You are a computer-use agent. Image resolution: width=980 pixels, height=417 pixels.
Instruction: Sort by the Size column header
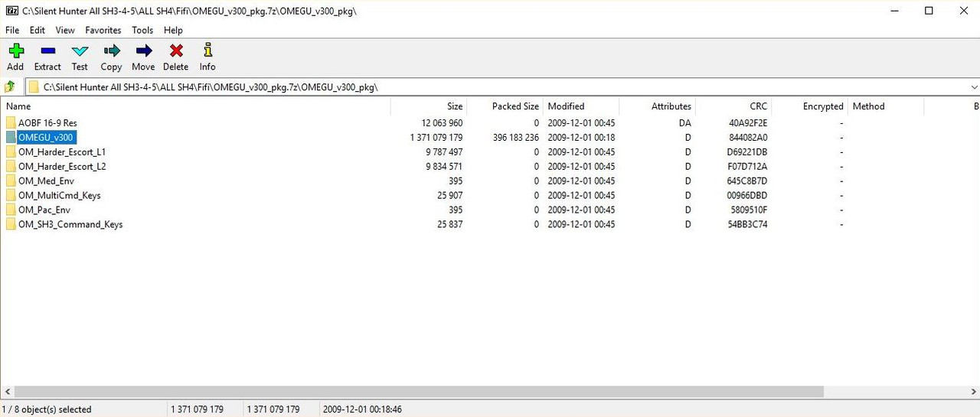coord(428,106)
